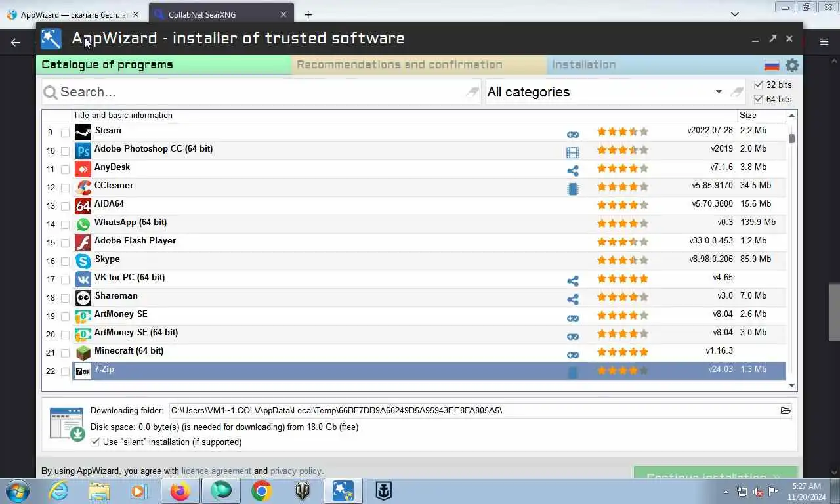Click the list scroll down arrow

pos(791,386)
